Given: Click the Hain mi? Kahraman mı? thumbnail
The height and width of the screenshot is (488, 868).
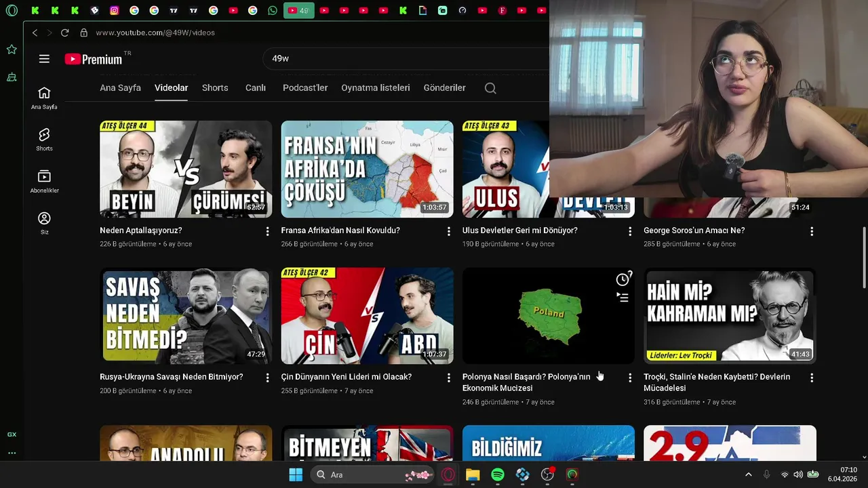Looking at the screenshot, I should pyautogui.click(x=730, y=316).
